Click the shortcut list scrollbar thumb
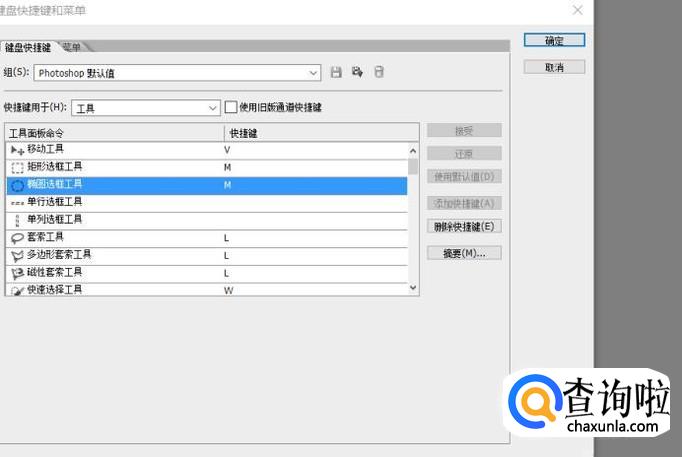The image size is (682, 457). pyautogui.click(x=413, y=167)
